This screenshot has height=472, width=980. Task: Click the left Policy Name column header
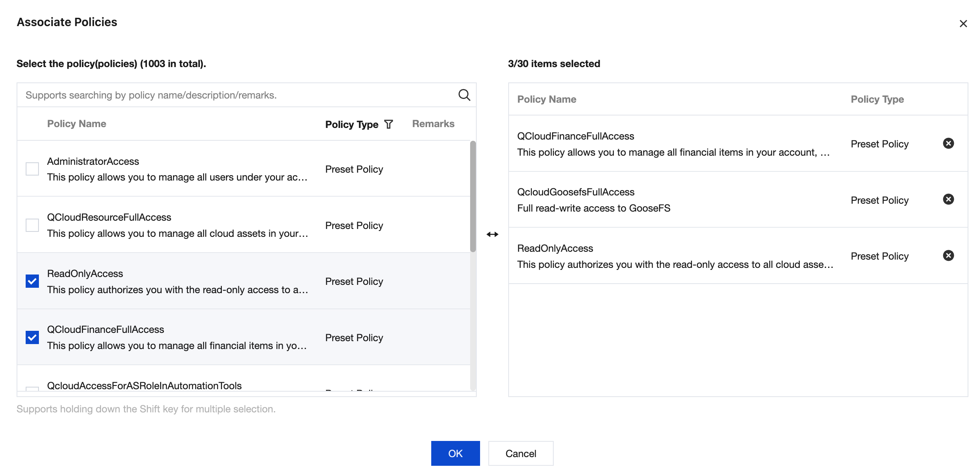tap(77, 124)
